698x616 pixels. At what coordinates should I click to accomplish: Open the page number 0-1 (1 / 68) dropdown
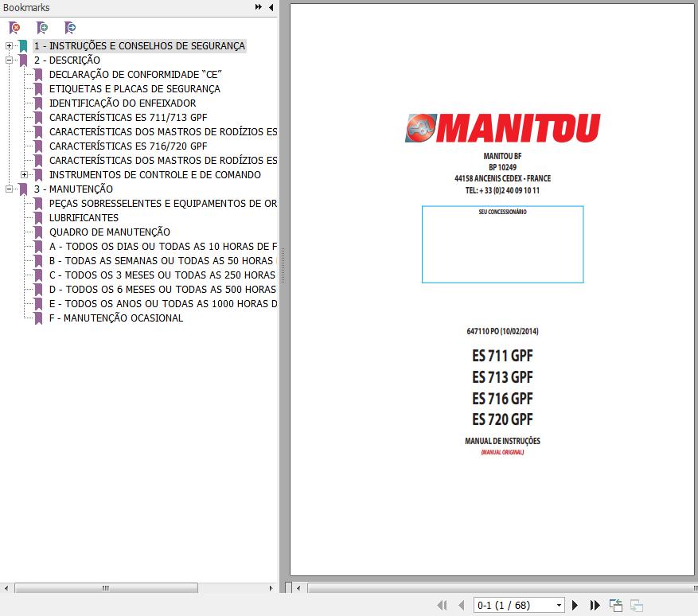[x=559, y=606]
